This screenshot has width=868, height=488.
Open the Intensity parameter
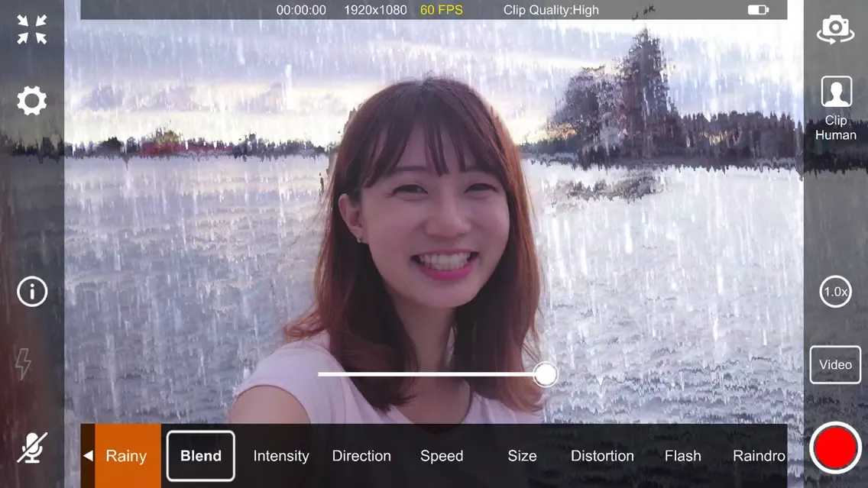click(281, 456)
